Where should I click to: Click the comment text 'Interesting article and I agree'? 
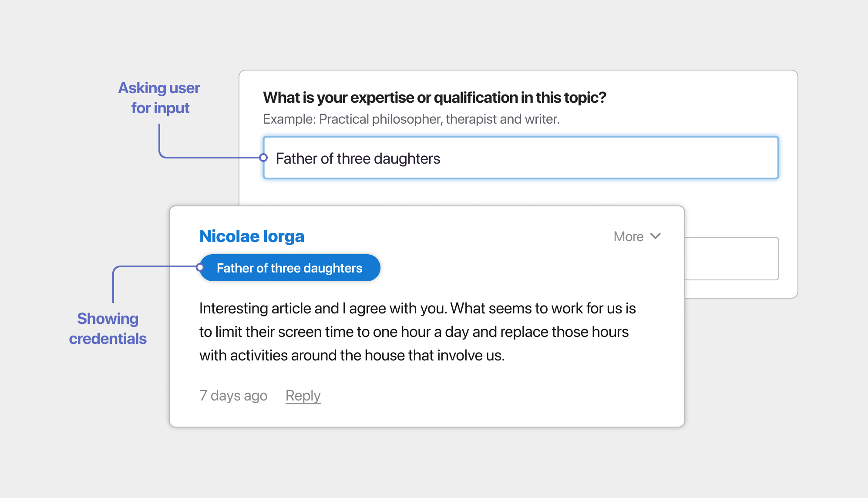(x=417, y=332)
